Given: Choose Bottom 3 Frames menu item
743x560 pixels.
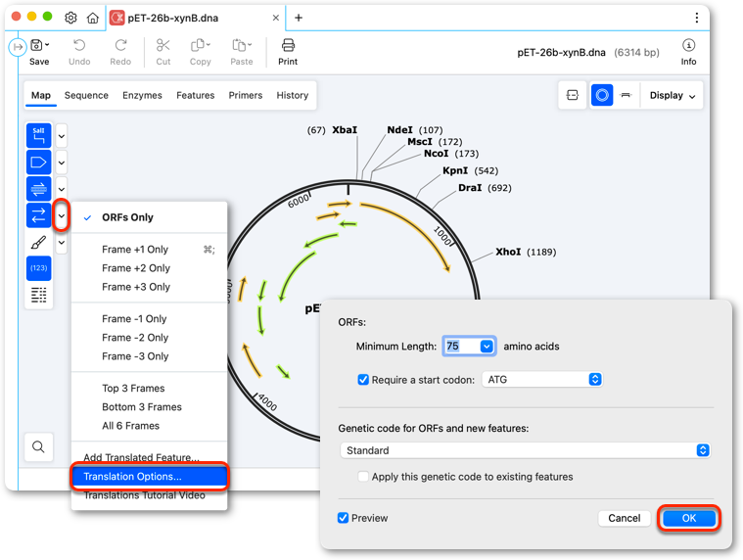Looking at the screenshot, I should click(x=149, y=407).
